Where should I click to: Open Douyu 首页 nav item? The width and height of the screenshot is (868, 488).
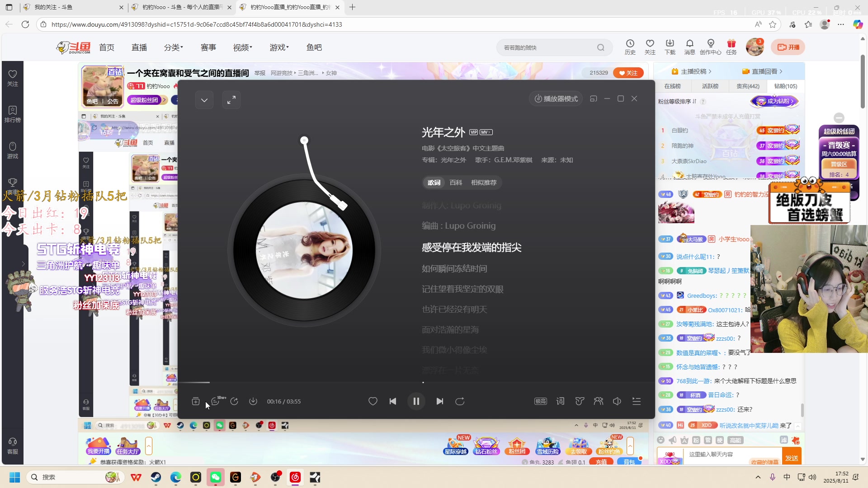click(107, 47)
